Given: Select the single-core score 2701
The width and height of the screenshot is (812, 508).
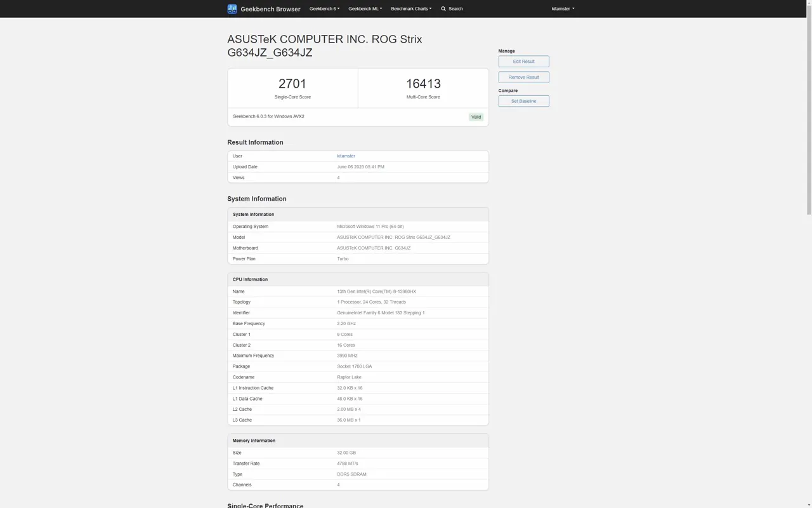Looking at the screenshot, I should coord(292,84).
